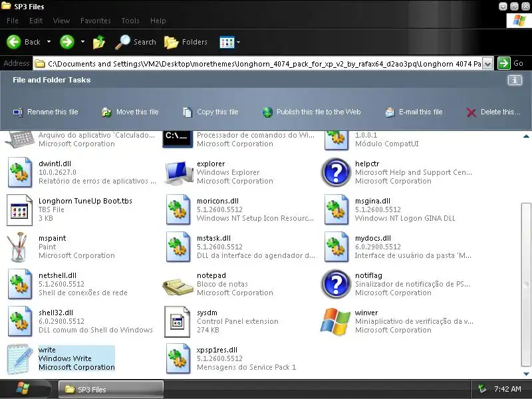Screen dimensions: 532x399
Task: Click the green Forward arrow button
Action: coord(67,42)
